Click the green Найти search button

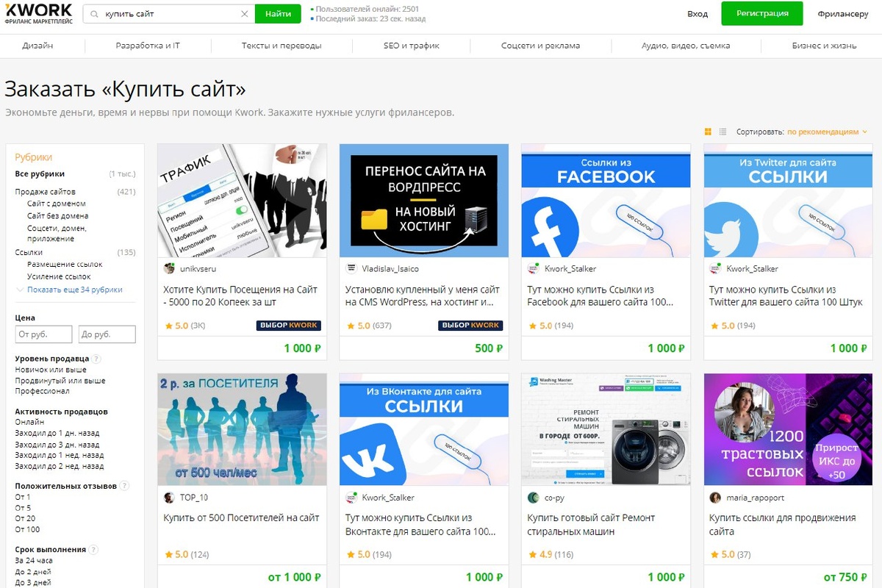[278, 14]
